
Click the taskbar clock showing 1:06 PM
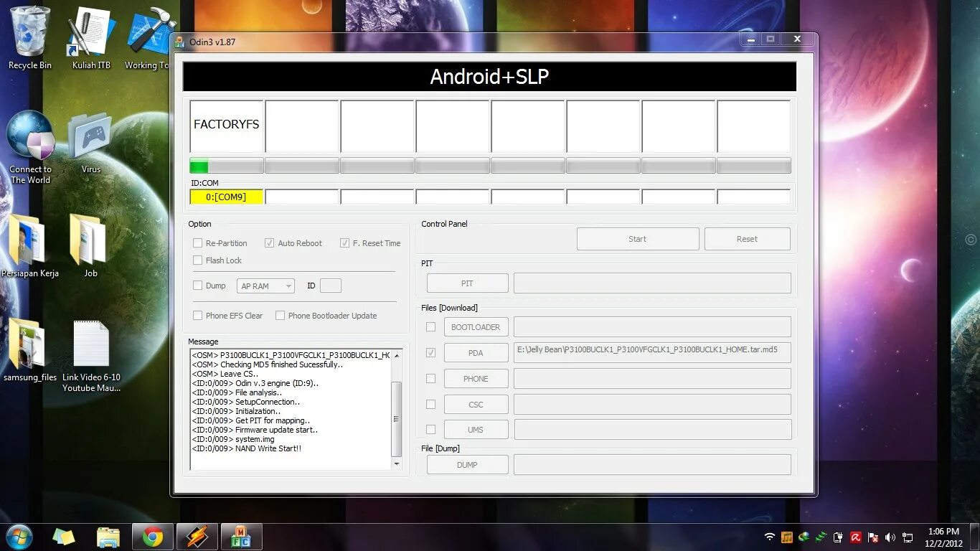943,537
